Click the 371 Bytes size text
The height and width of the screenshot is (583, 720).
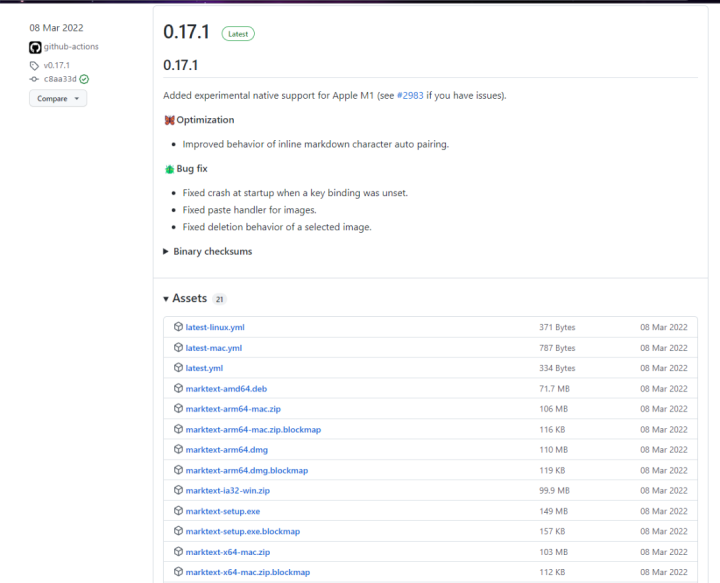[557, 327]
